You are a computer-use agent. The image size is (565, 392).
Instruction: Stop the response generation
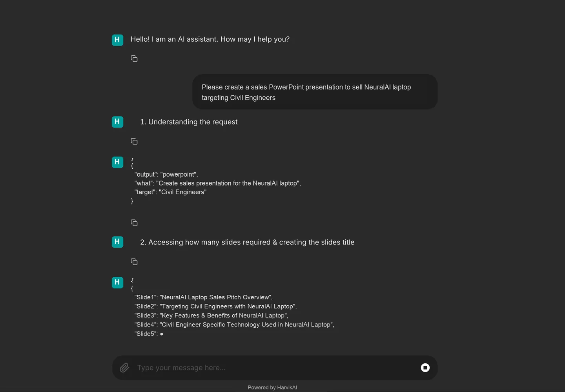pyautogui.click(x=425, y=368)
